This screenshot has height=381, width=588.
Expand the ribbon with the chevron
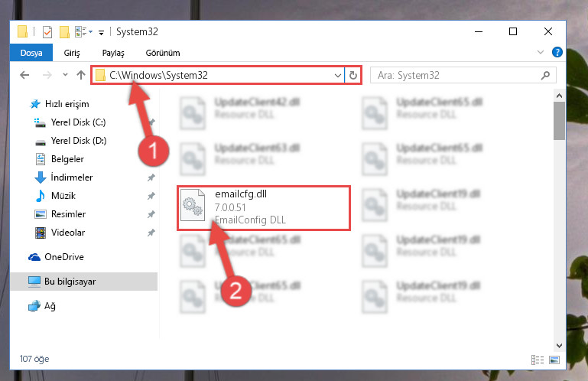coord(541,52)
